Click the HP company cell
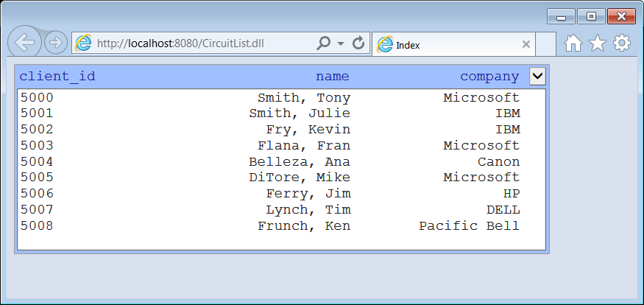Viewport: 644px width, 305px height. 512,194
